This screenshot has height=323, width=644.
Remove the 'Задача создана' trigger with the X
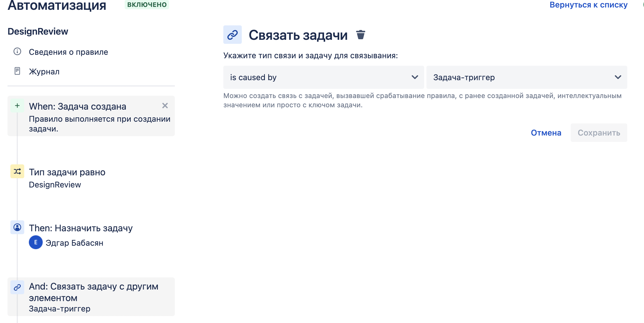click(165, 106)
